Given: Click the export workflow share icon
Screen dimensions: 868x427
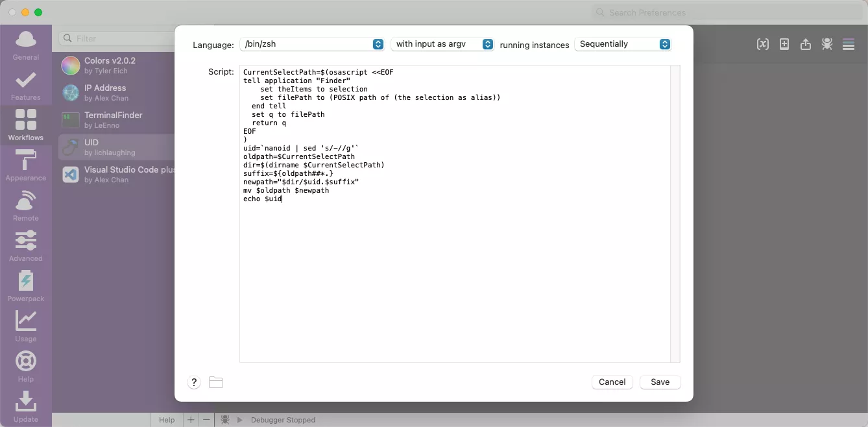Looking at the screenshot, I should 806,44.
